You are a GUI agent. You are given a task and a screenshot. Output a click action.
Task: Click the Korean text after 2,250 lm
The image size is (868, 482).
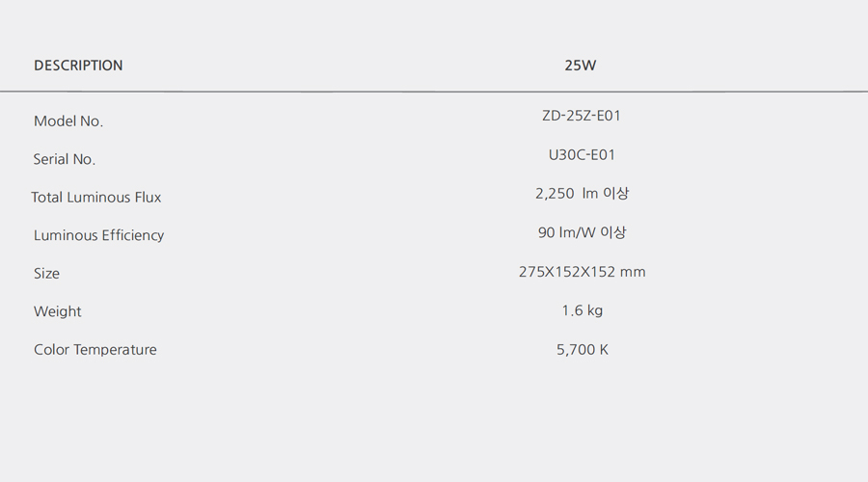(x=615, y=194)
